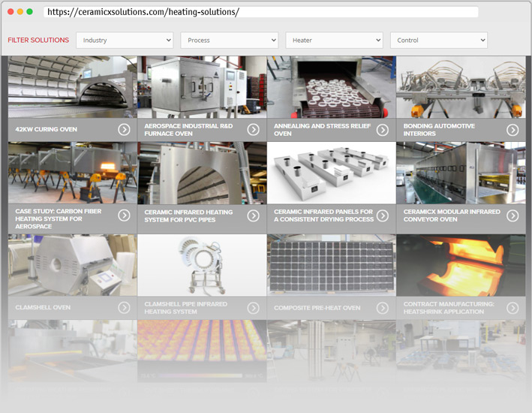
Task: Open the thermal infrared heatmap thumbnail
Action: tap(202, 351)
